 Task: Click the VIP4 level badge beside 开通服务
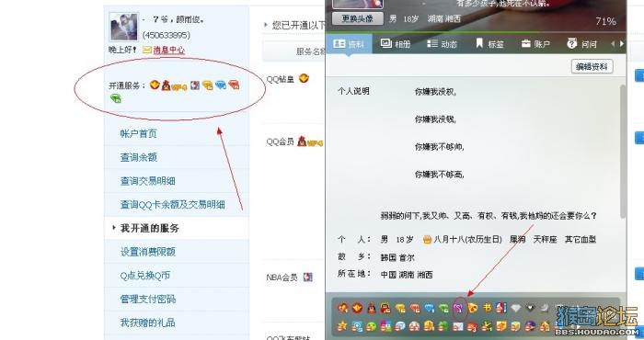pyautogui.click(x=179, y=87)
